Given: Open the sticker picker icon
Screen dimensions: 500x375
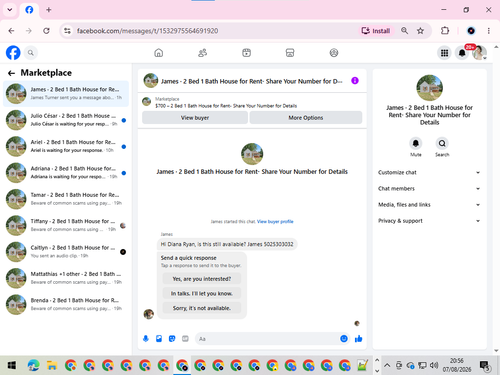Looking at the screenshot, I should click(172, 339).
